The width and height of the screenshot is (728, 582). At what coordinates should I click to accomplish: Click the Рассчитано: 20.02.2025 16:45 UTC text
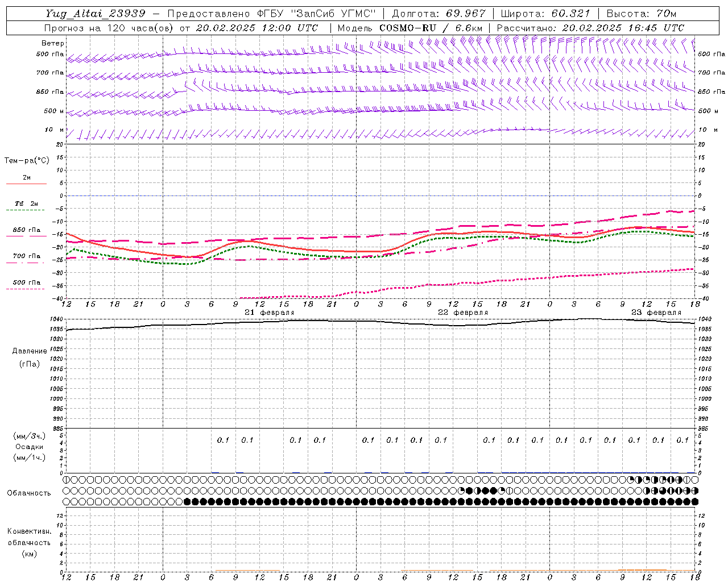pyautogui.click(x=590, y=28)
